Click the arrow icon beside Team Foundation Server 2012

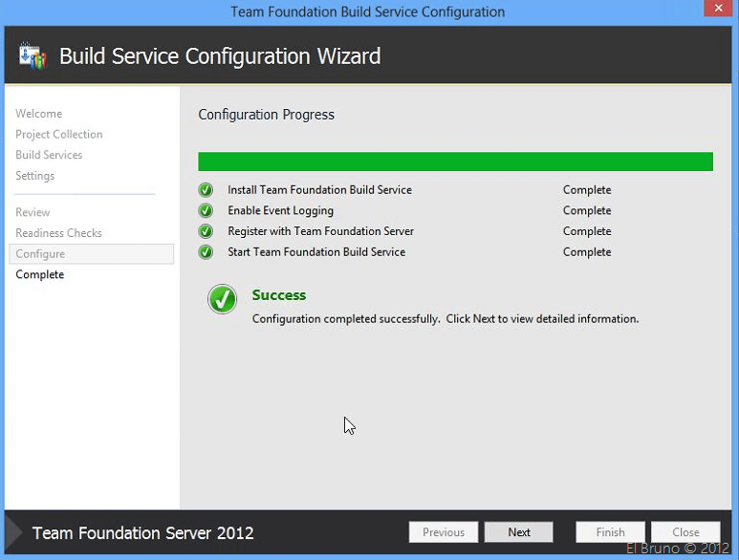[x=14, y=533]
